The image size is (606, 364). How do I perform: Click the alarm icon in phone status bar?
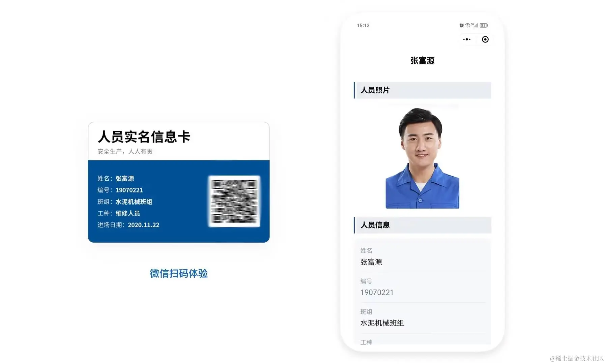pyautogui.click(x=461, y=25)
